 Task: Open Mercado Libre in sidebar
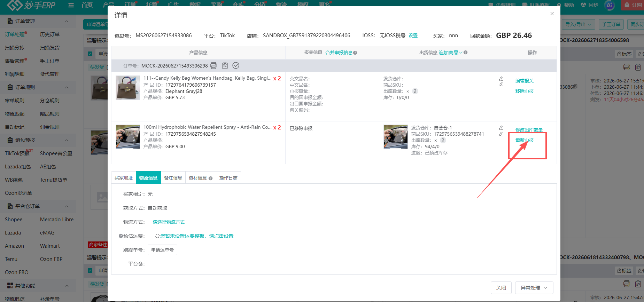click(x=57, y=220)
